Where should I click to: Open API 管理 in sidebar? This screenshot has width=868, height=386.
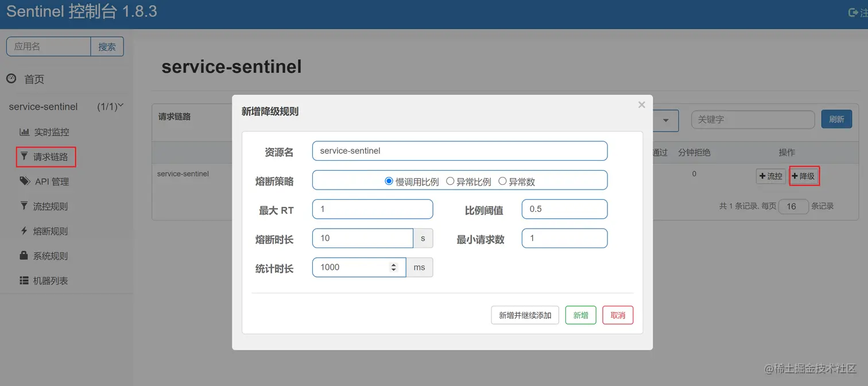coord(52,182)
